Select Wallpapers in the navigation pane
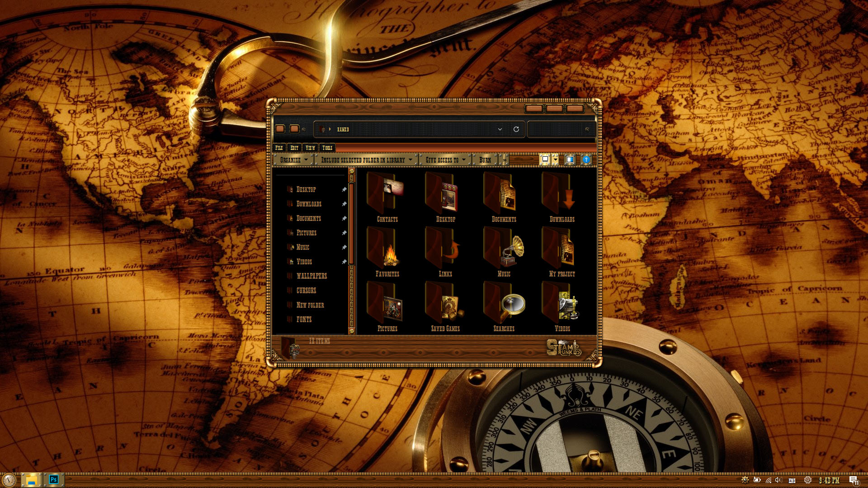Viewport: 868px width, 488px height. 311,276
